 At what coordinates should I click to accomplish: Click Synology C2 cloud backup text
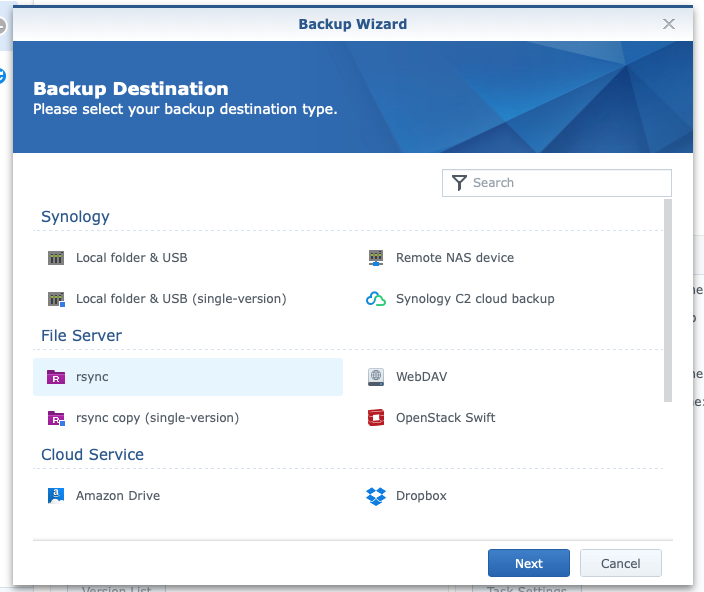tap(475, 299)
